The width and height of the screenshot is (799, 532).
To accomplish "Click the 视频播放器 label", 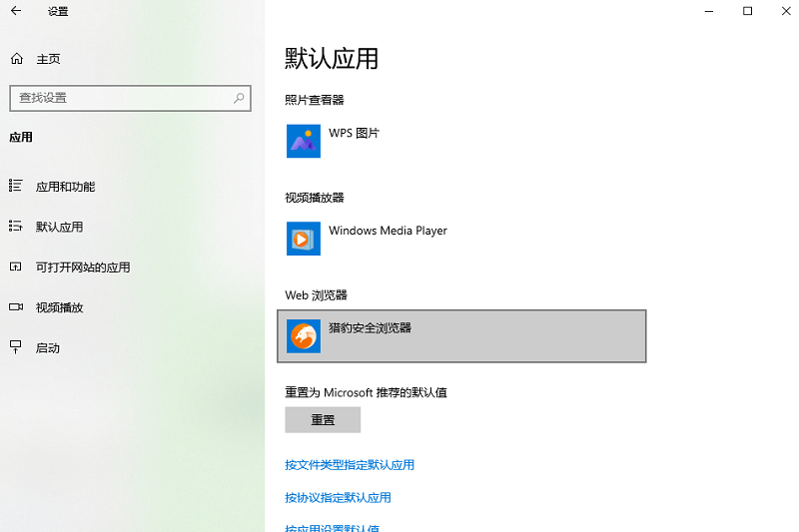I will click(x=314, y=198).
